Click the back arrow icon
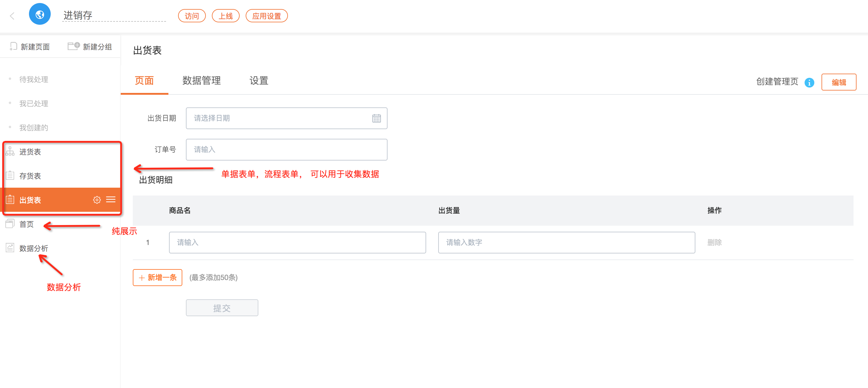This screenshot has width=868, height=388. click(x=12, y=16)
